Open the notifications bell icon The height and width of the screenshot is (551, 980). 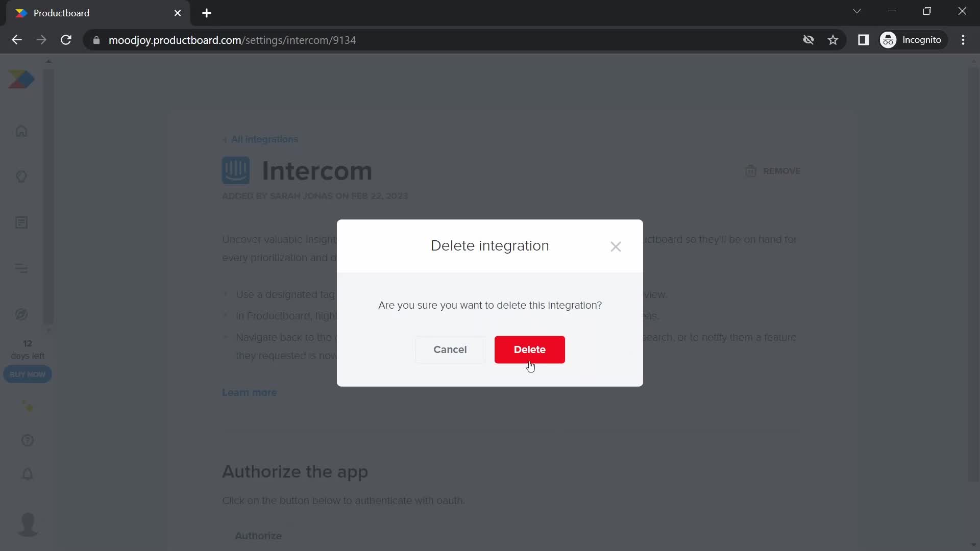28,474
